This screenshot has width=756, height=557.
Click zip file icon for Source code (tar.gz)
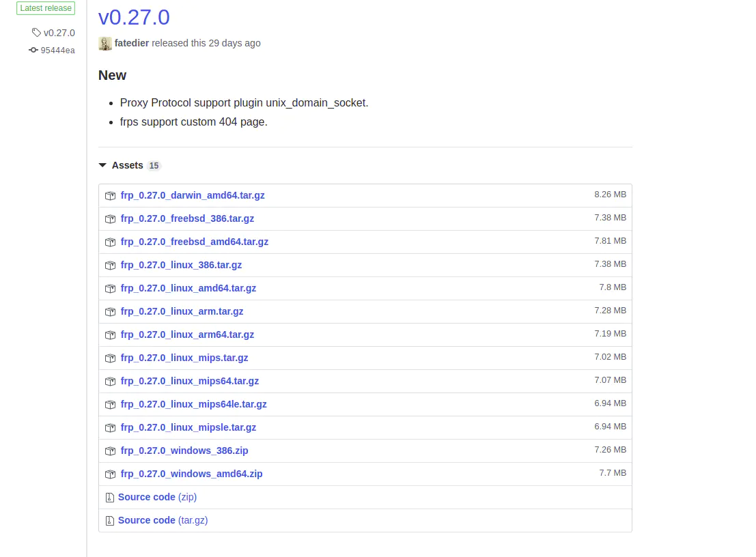pos(109,520)
